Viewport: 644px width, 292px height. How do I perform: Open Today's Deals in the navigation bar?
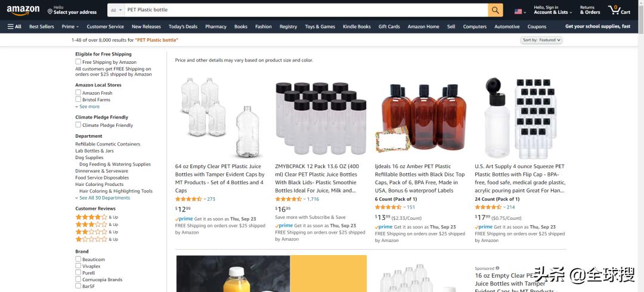(x=183, y=27)
